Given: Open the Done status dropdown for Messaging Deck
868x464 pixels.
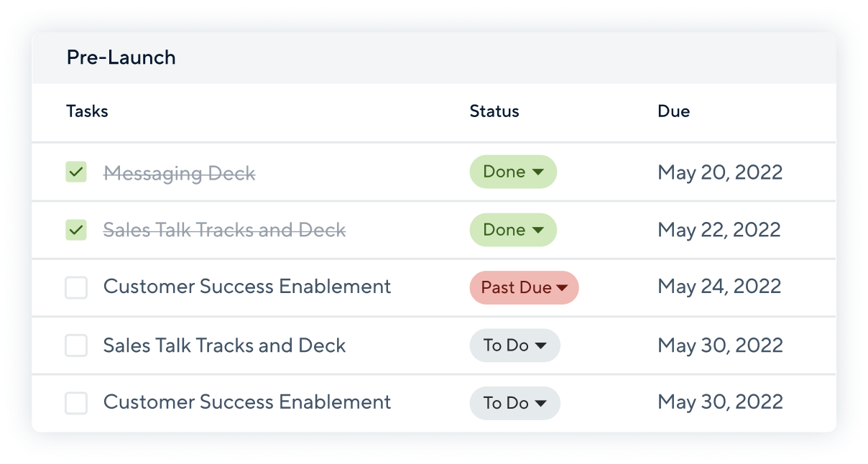Looking at the screenshot, I should (513, 172).
